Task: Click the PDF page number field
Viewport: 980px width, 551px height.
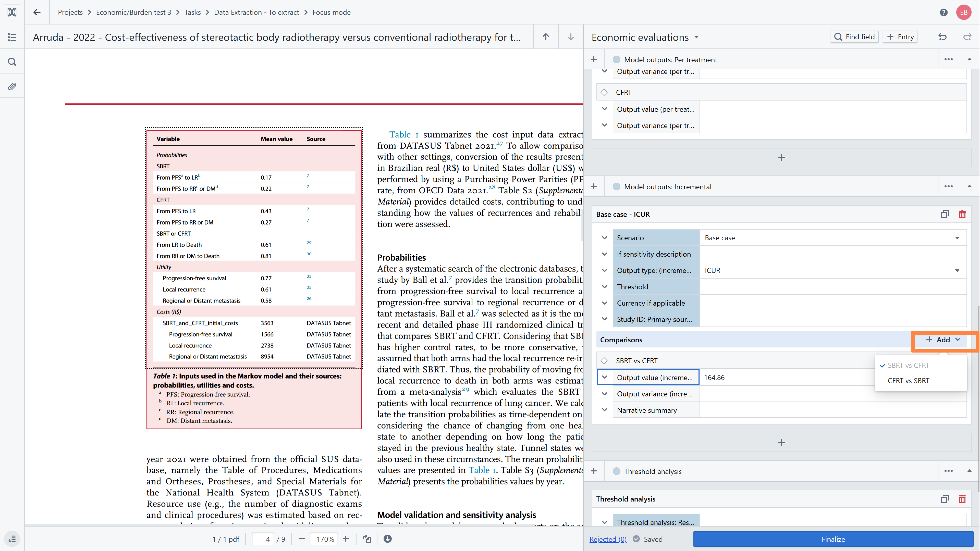Action: (x=263, y=539)
